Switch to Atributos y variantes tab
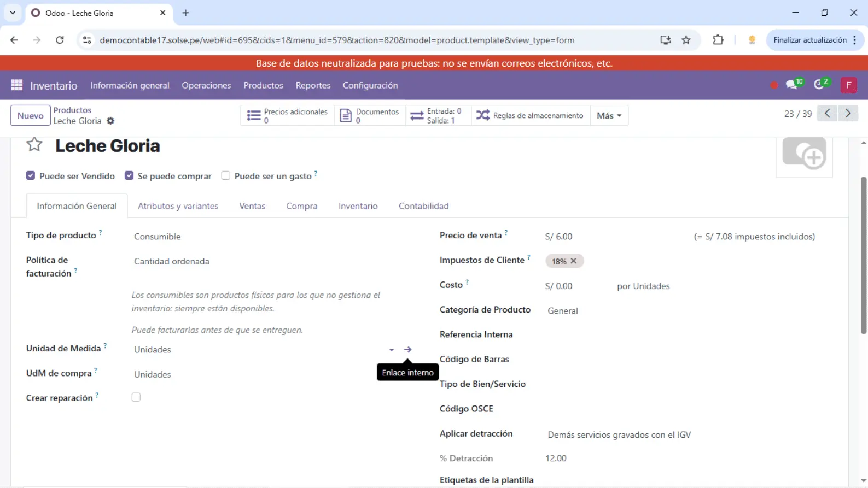The height and width of the screenshot is (488, 868). pos(178,206)
